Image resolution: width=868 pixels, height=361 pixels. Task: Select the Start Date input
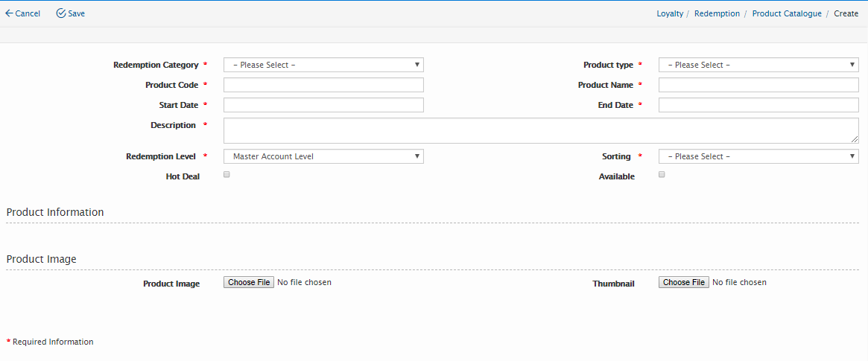[x=323, y=105]
